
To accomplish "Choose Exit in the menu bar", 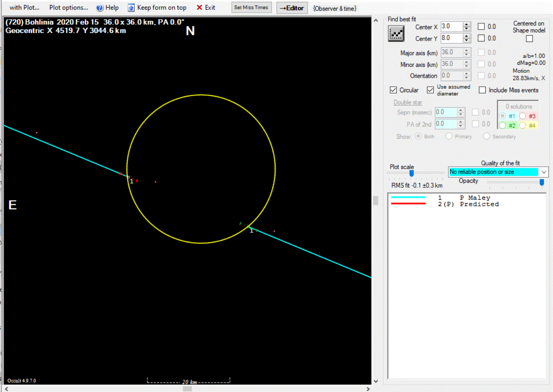I will point(210,8).
